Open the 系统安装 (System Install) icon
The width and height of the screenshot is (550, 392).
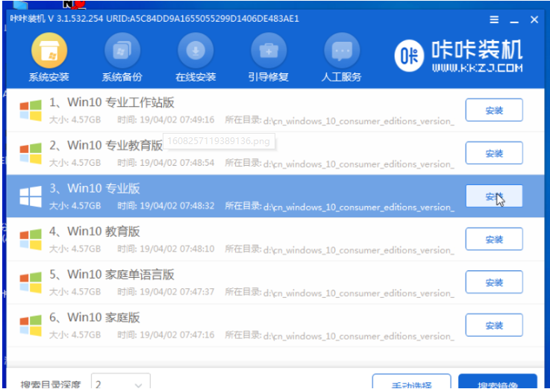[49, 52]
